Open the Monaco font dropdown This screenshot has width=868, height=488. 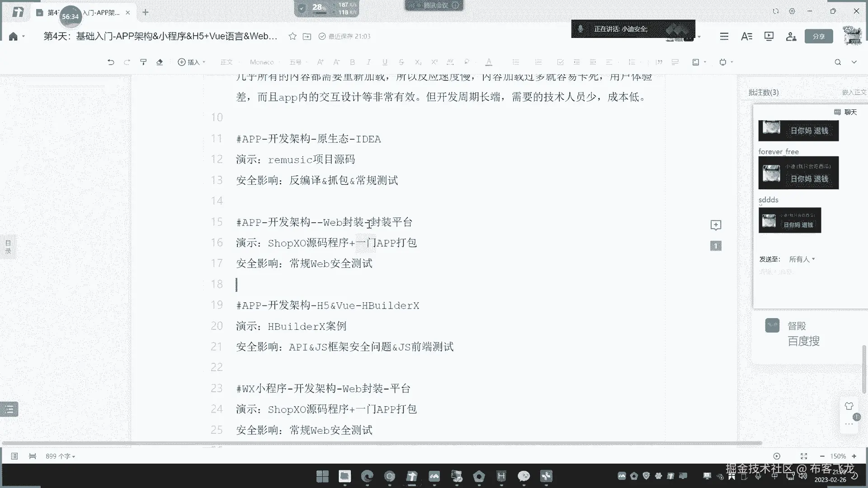[263, 62]
